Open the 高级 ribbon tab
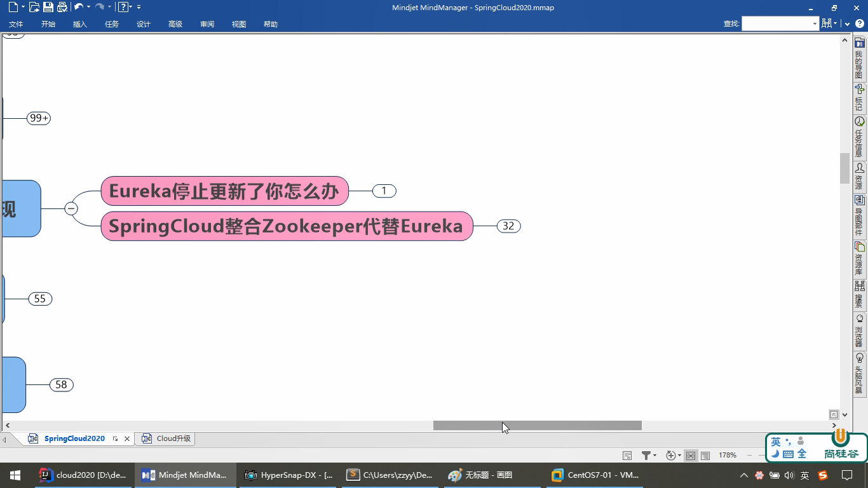Screen dimensions: 868x488 pos(175,24)
